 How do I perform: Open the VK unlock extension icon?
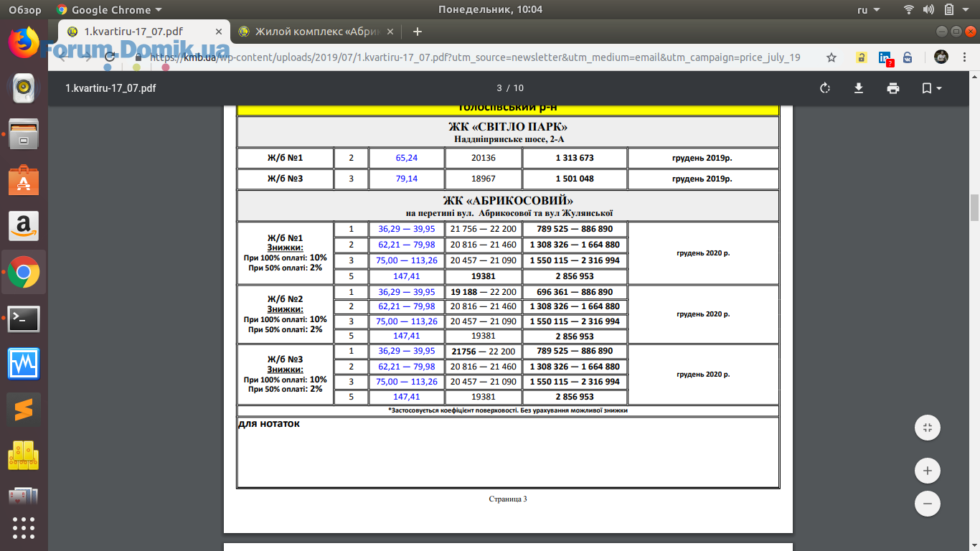point(908,57)
